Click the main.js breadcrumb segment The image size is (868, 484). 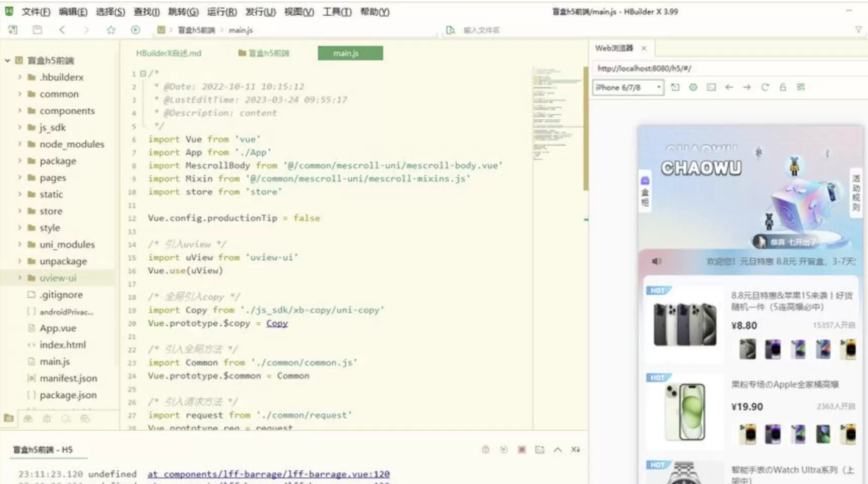241,30
